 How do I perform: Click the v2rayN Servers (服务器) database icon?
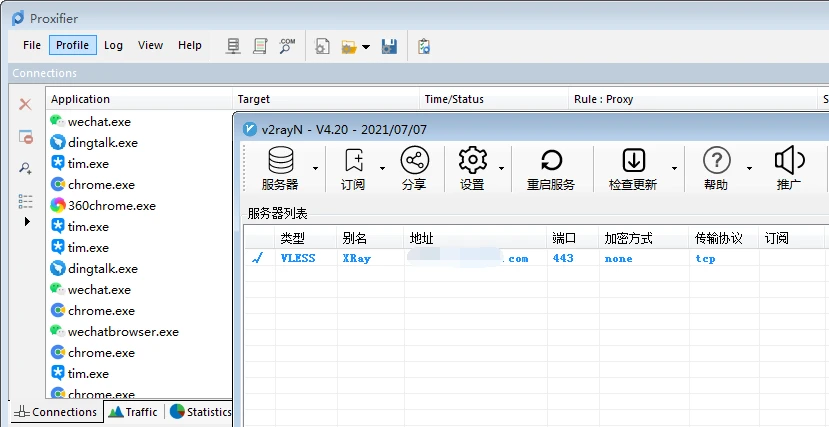[281, 160]
